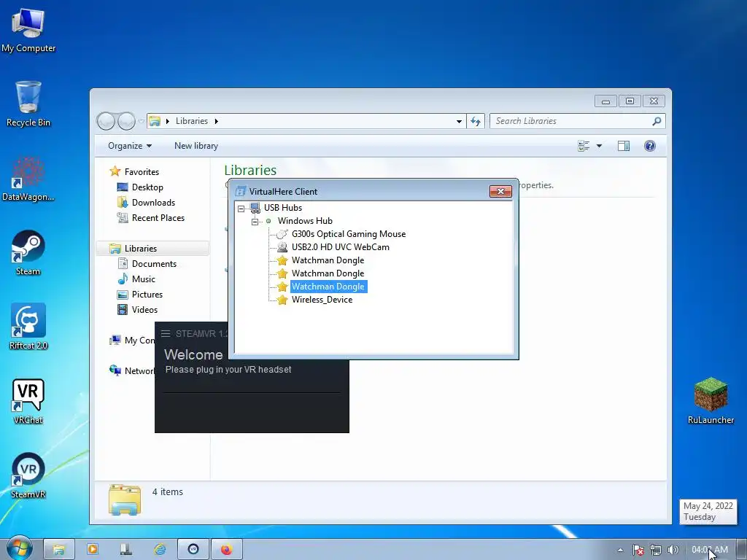Screen dimensions: 747x560
Task: Collapse the Windows Hub tree node
Action: 255,222
